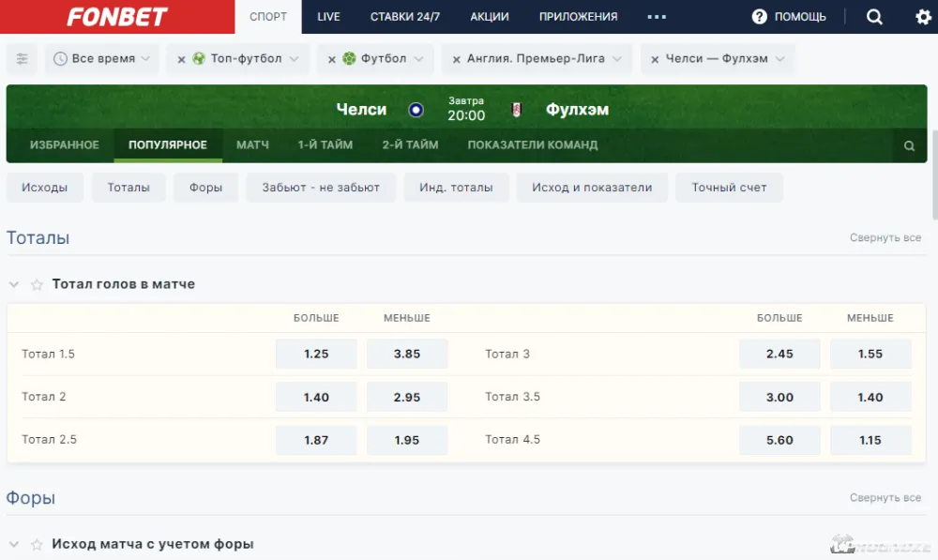The height and width of the screenshot is (560, 938).
Task: Jump to Исходы markets
Action: 45,188
